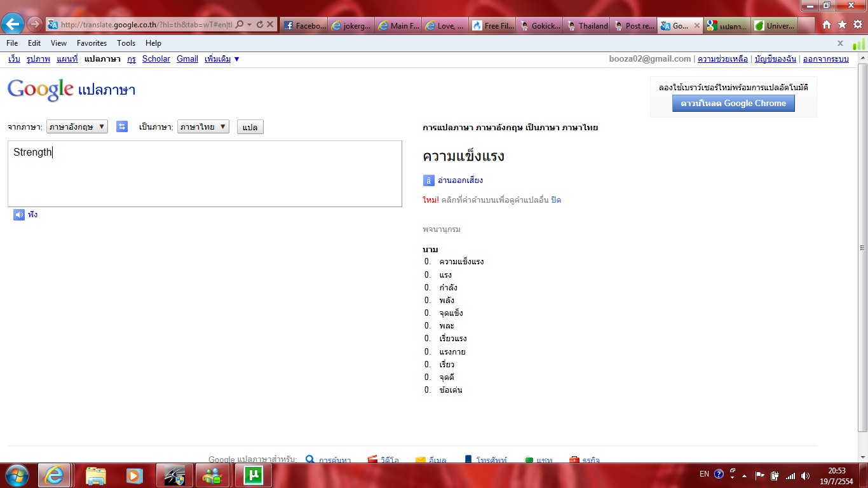Open the Gmail link
The width and height of the screenshot is (868, 488).
click(187, 59)
